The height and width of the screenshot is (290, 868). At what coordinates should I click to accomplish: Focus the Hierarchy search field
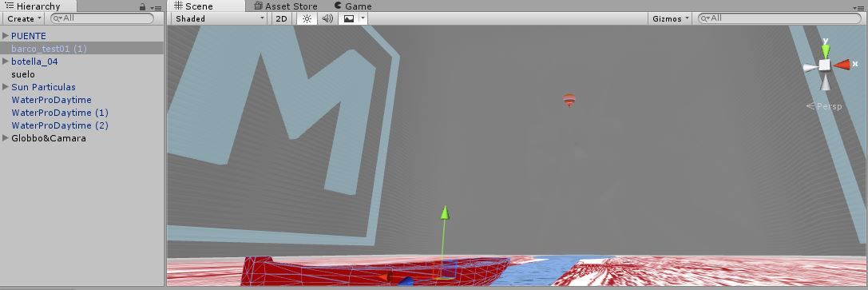(x=102, y=18)
